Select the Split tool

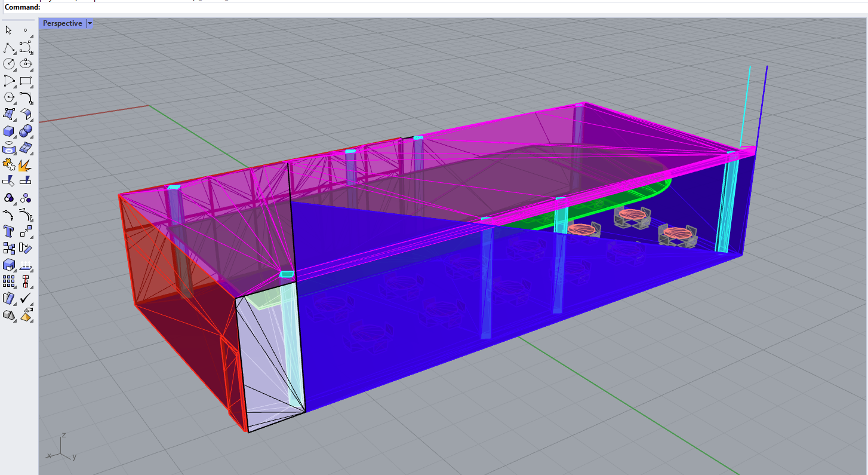click(26, 180)
